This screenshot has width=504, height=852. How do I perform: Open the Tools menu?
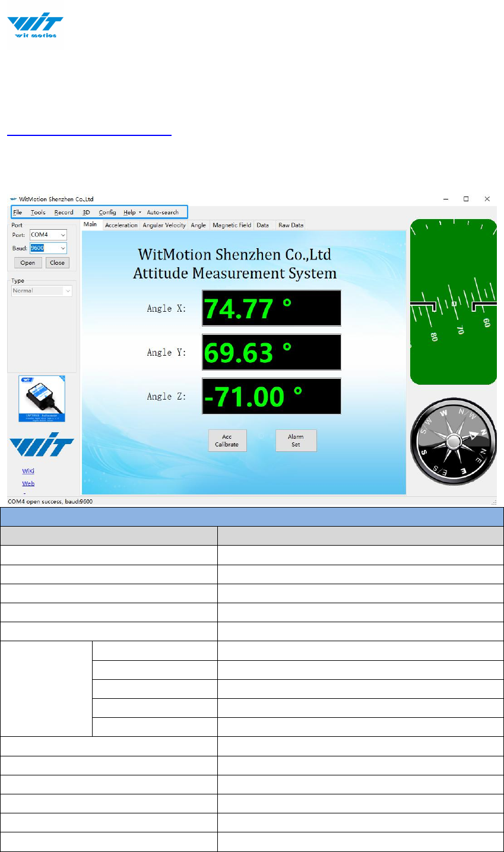point(38,213)
